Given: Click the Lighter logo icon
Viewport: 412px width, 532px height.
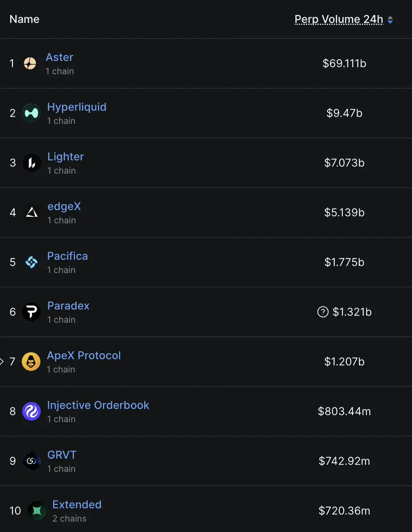Looking at the screenshot, I should [32, 163].
